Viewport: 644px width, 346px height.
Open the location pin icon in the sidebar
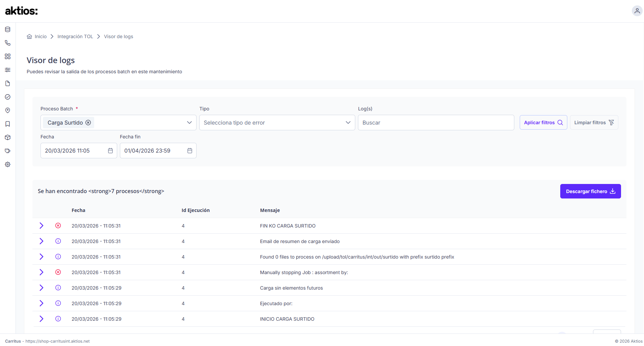(8, 110)
